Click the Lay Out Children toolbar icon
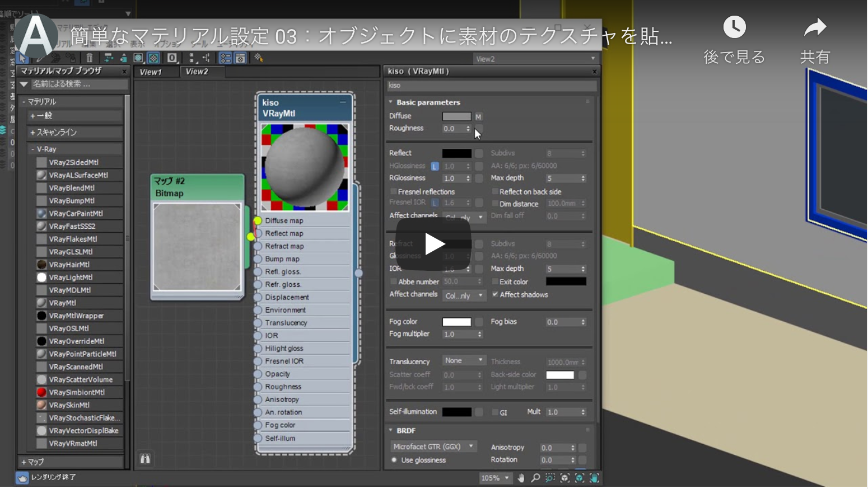The height and width of the screenshot is (489, 868). [x=207, y=58]
